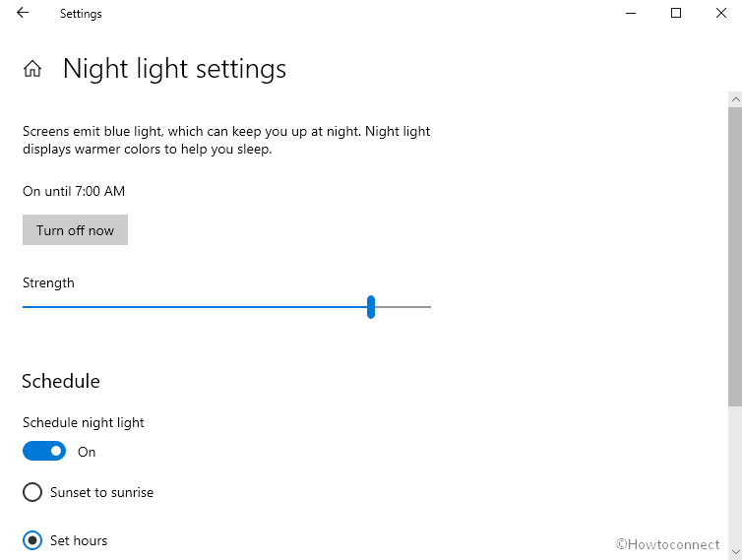Close the Settings window
Image resolution: width=742 pixels, height=560 pixels.
(719, 14)
